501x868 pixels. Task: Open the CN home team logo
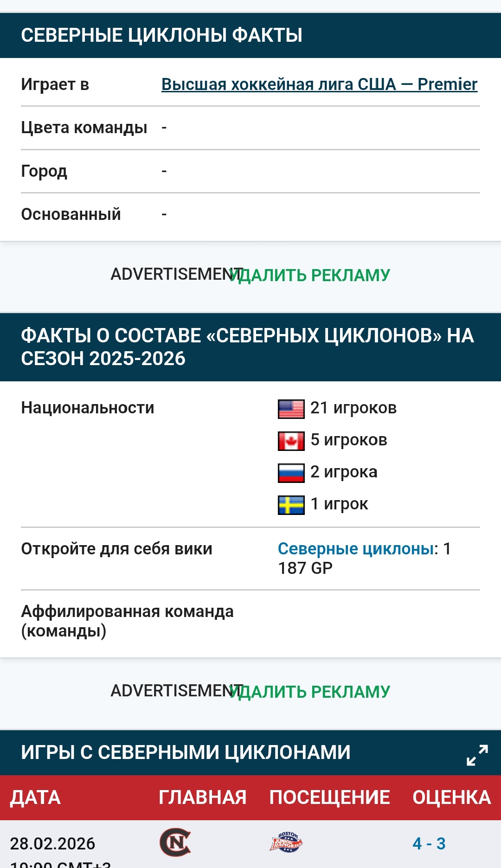[x=175, y=842]
